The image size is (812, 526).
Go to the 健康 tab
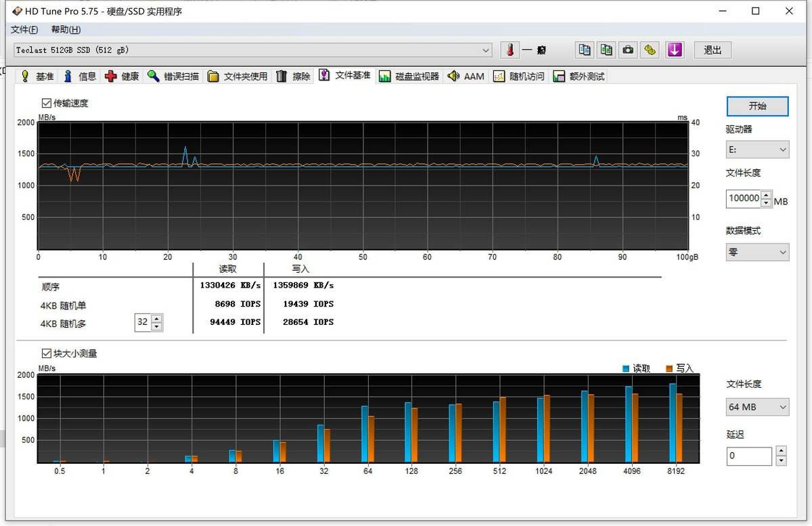pos(122,76)
